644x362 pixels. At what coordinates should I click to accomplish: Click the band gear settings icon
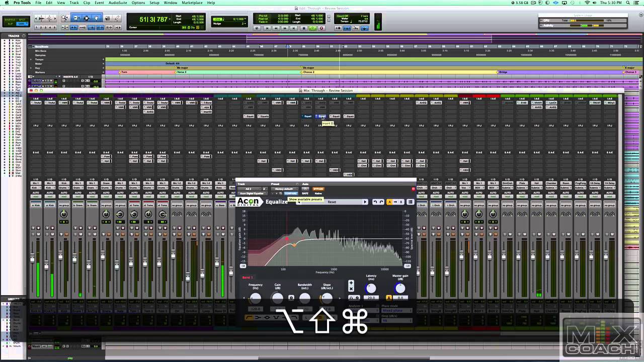pyautogui.click(x=291, y=298)
